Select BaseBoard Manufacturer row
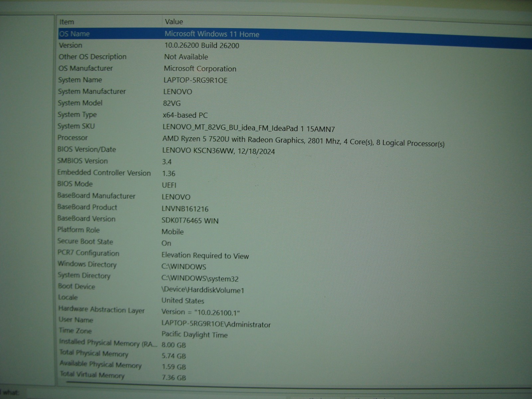The width and height of the screenshot is (532, 399). (96, 196)
